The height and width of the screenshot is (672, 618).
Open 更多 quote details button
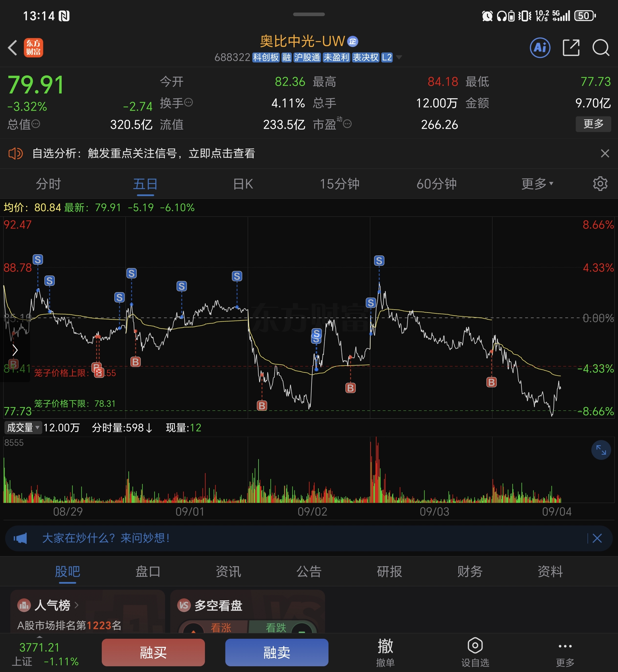tap(593, 124)
